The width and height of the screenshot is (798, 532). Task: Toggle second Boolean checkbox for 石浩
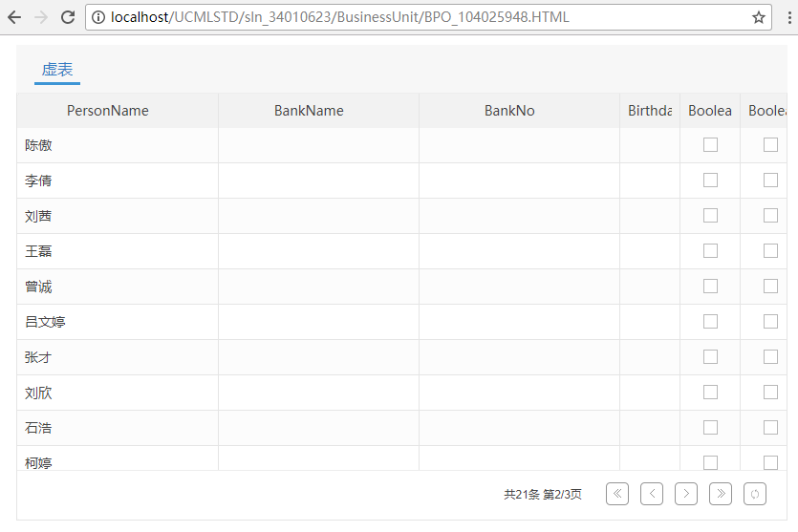coord(770,428)
